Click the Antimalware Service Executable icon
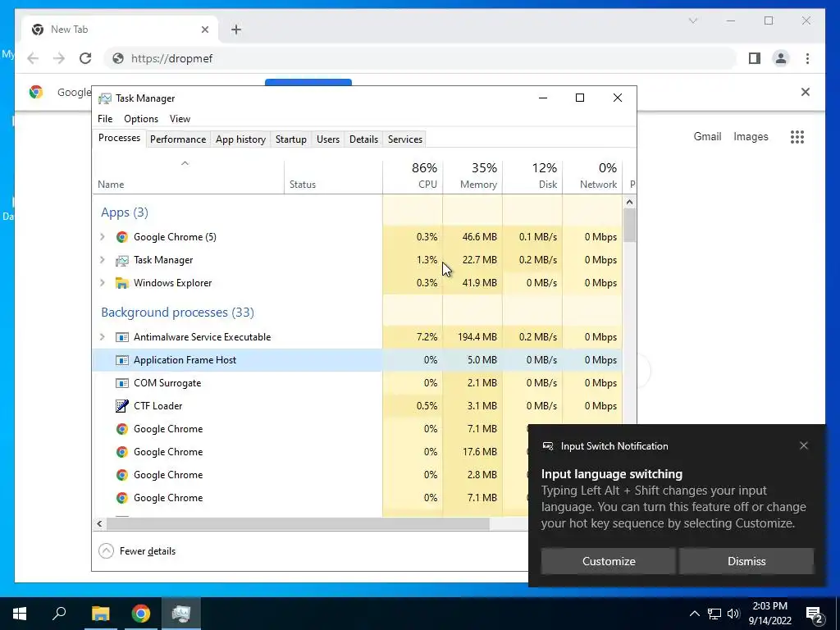 [x=122, y=337]
